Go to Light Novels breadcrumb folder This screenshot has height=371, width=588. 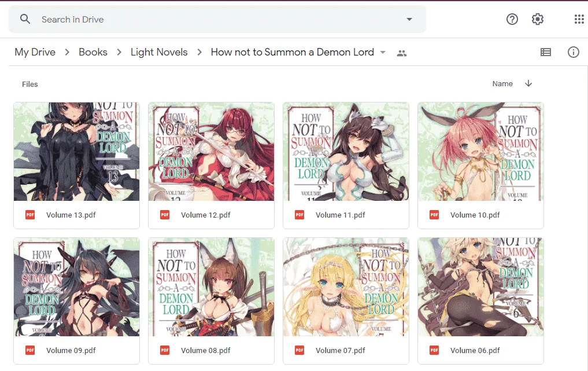click(159, 52)
